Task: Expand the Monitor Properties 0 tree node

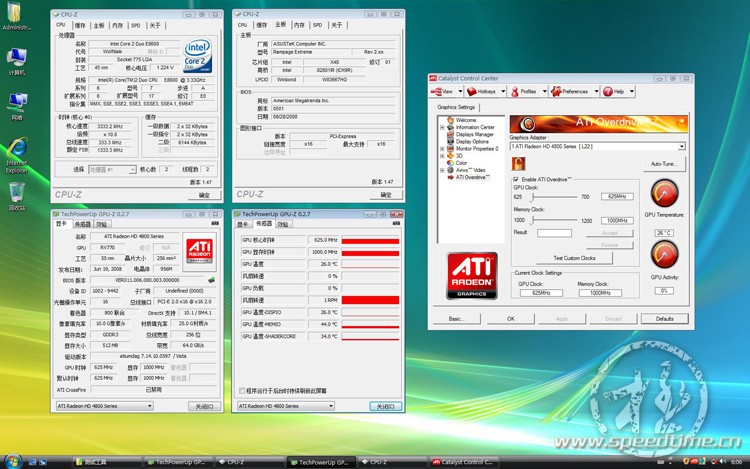Action: (442, 149)
